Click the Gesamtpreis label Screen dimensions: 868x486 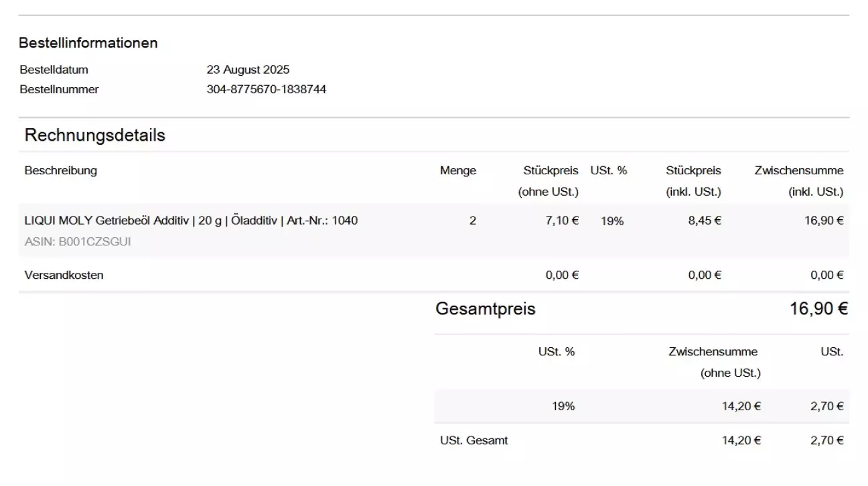coord(486,310)
